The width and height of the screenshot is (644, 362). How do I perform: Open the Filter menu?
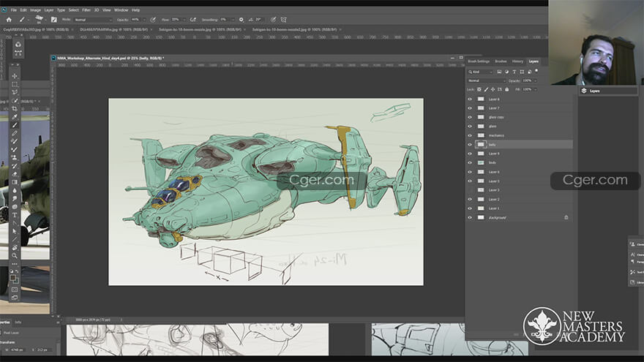[x=86, y=10]
